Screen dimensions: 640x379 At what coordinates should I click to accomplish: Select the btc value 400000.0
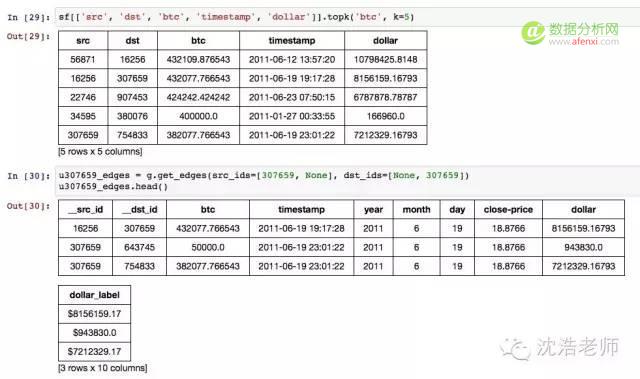click(198, 116)
